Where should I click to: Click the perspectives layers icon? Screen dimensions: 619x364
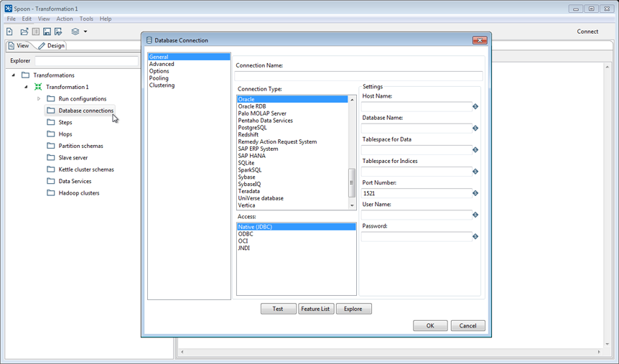click(75, 32)
